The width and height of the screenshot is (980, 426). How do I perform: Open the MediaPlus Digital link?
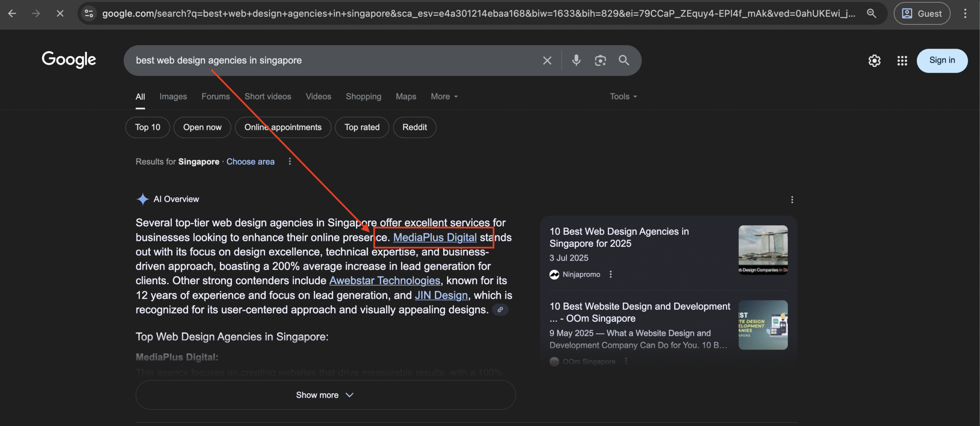click(435, 238)
